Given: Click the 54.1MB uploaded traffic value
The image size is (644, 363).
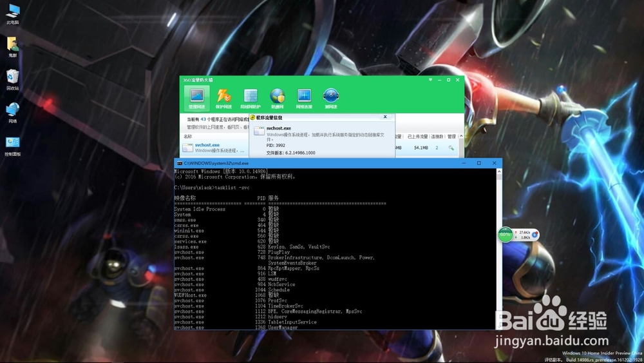Looking at the screenshot, I should tap(421, 148).
